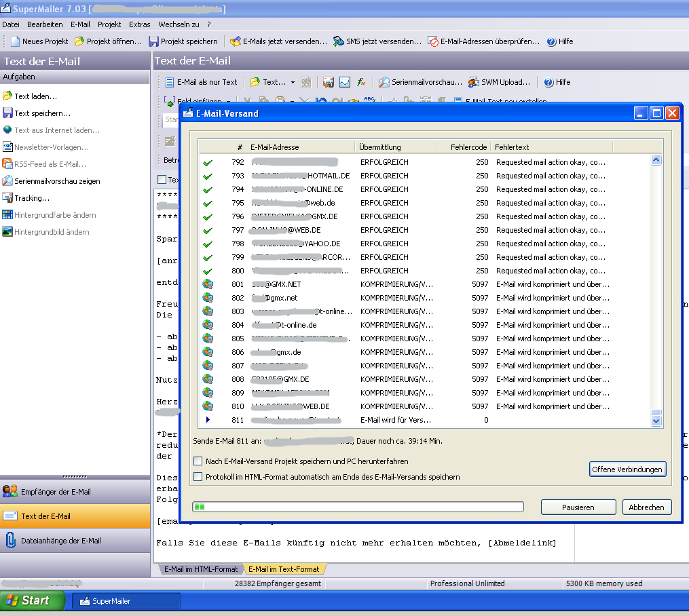
Task: Open Empfänger der E-Mail section
Action: (x=75, y=492)
